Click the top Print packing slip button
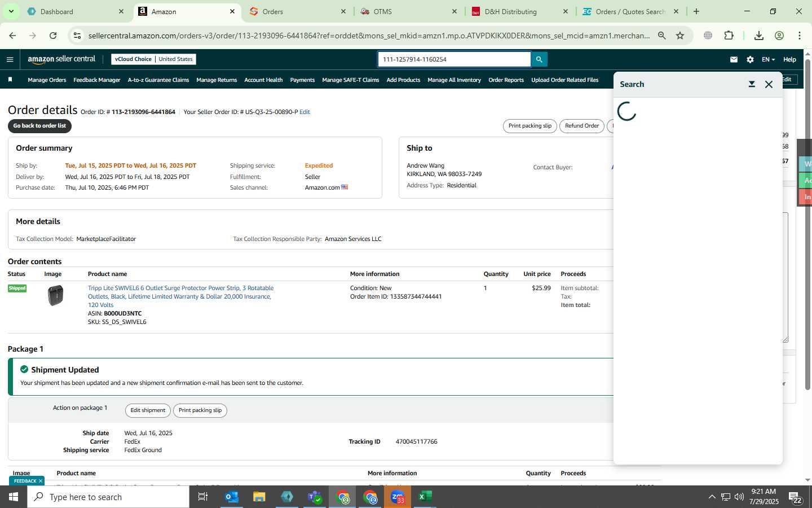Viewport: 812px width, 508px height. point(529,126)
